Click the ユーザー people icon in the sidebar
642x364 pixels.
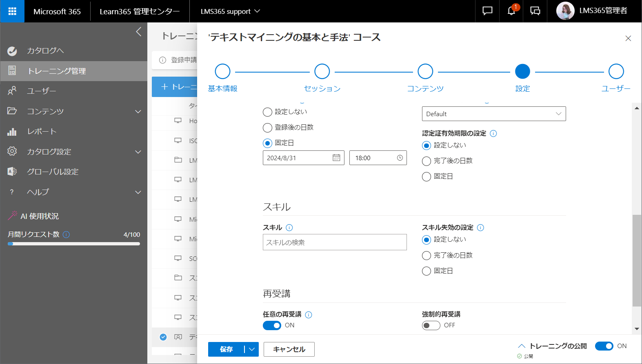12,91
